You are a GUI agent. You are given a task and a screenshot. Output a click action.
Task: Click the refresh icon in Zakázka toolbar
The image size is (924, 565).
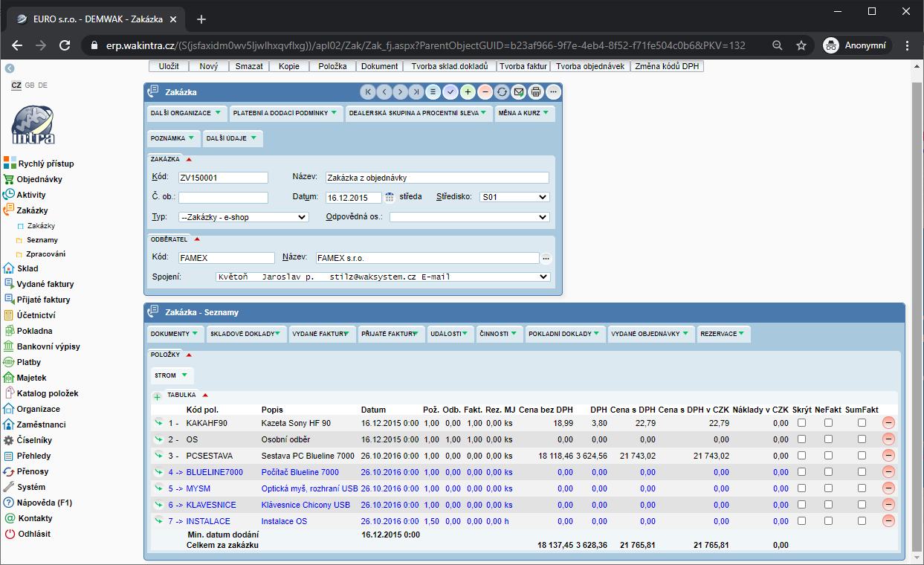click(502, 92)
